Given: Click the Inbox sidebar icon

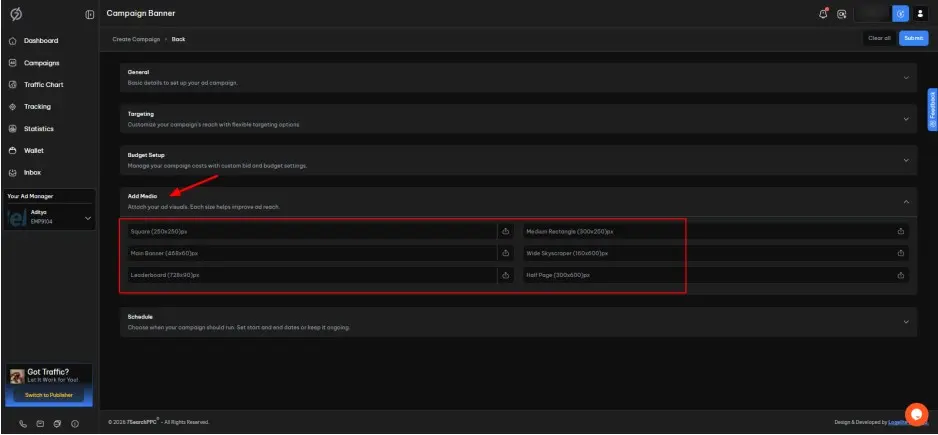Looking at the screenshot, I should [13, 172].
